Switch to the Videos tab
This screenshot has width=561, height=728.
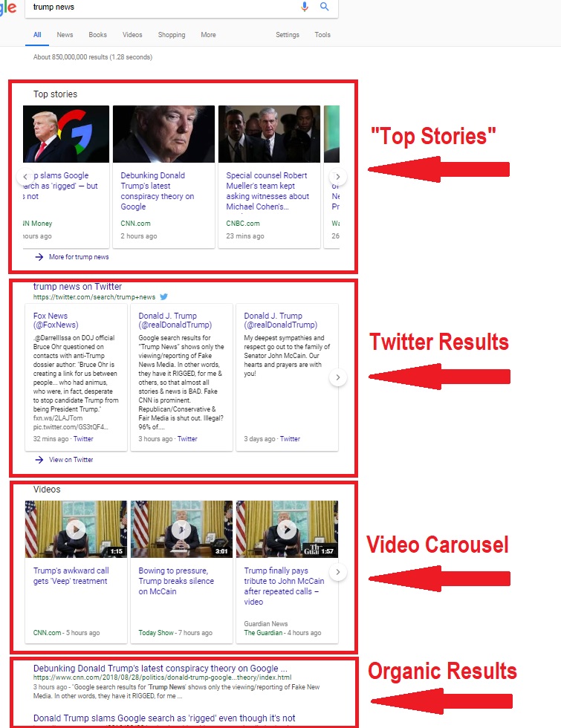(132, 35)
